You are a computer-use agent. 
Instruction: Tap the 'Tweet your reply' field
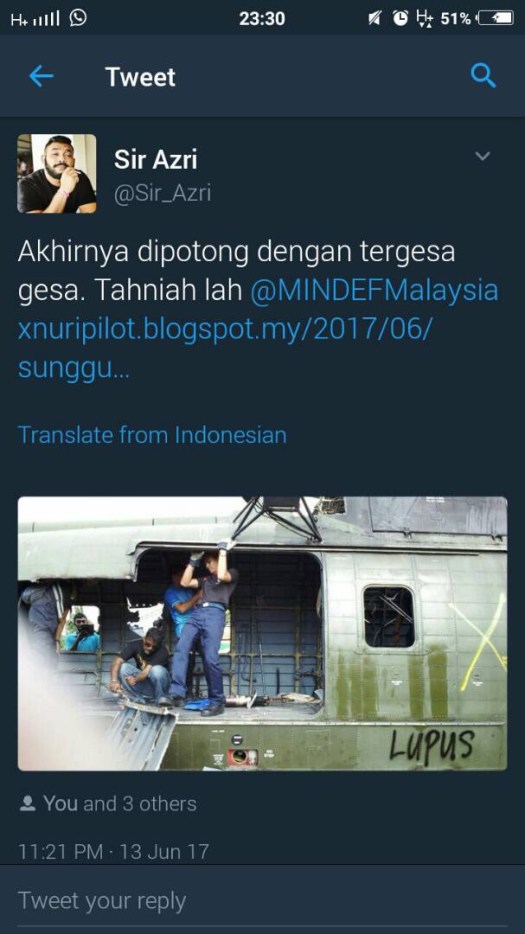point(262,901)
